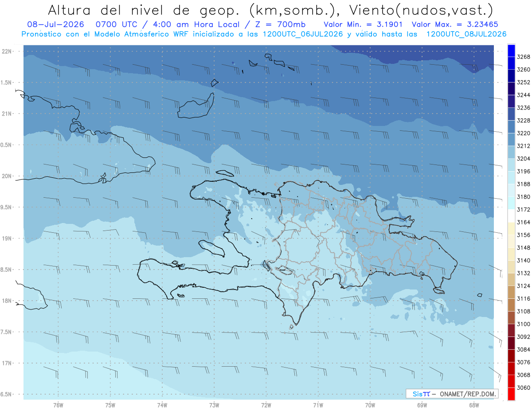The width and height of the screenshot is (532, 411).
Task: Click the longitude label '68W'
Action: 474,405
